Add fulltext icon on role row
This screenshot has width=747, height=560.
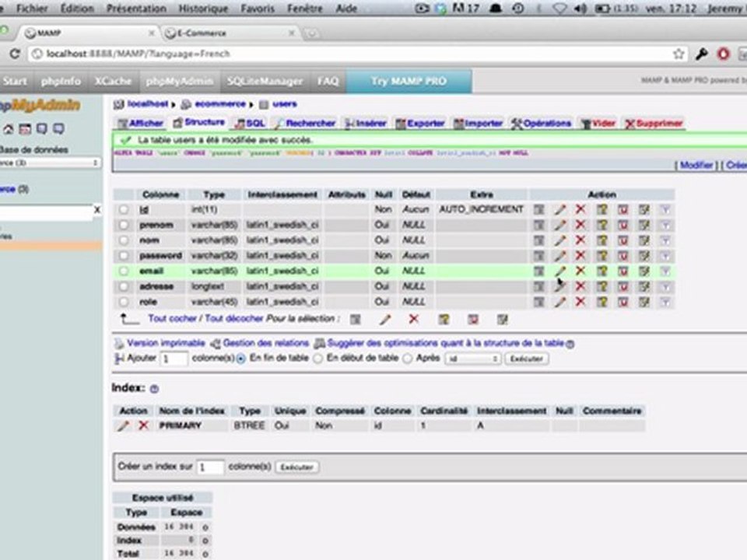(x=665, y=302)
